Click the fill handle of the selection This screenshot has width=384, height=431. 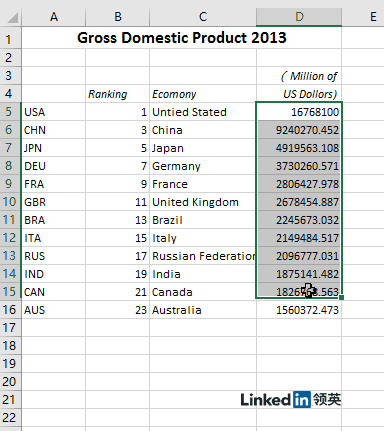tap(341, 298)
